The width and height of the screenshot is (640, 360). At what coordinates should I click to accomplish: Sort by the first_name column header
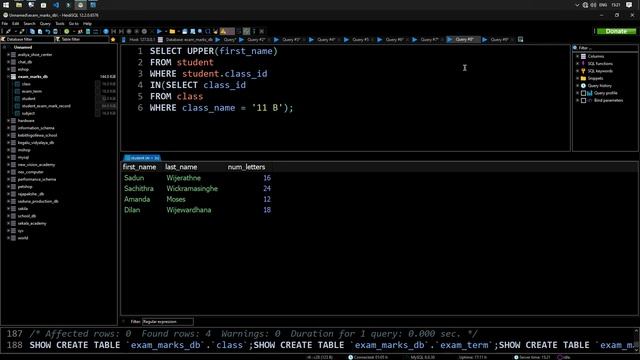pos(139,167)
